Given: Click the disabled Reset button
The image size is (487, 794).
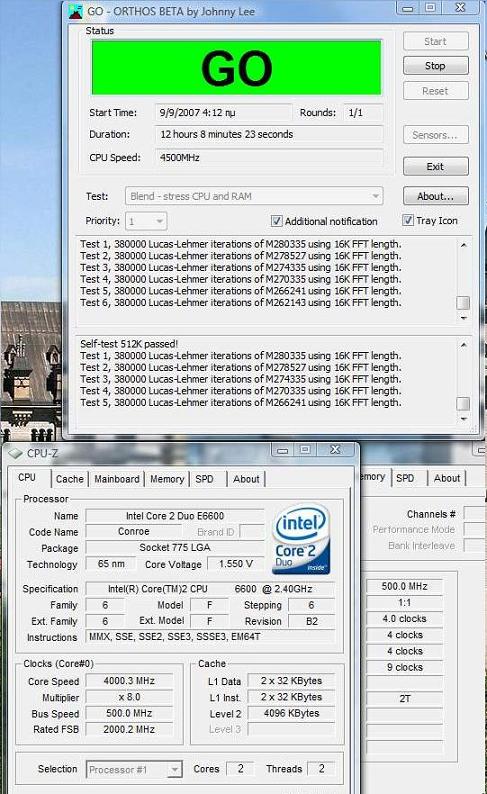Looking at the screenshot, I should (x=435, y=91).
